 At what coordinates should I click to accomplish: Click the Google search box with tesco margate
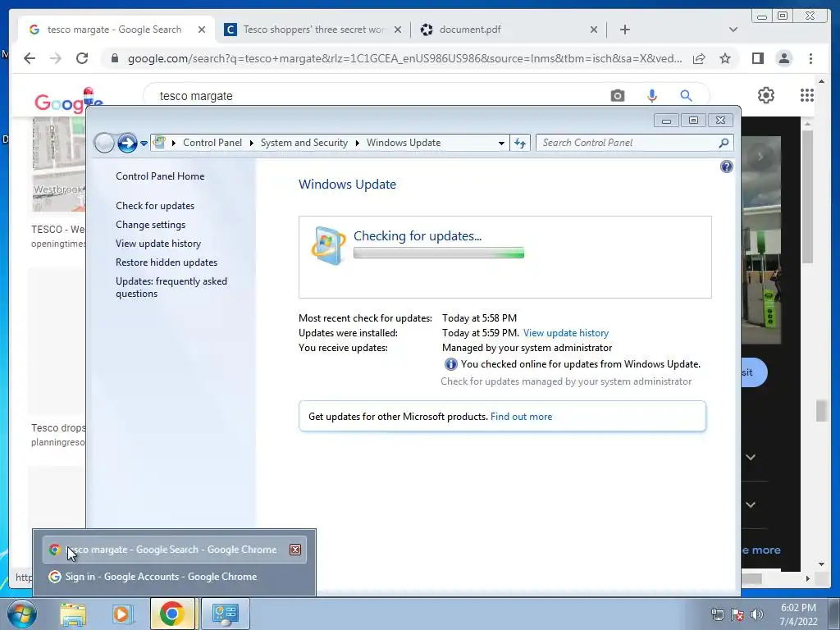click(x=375, y=96)
